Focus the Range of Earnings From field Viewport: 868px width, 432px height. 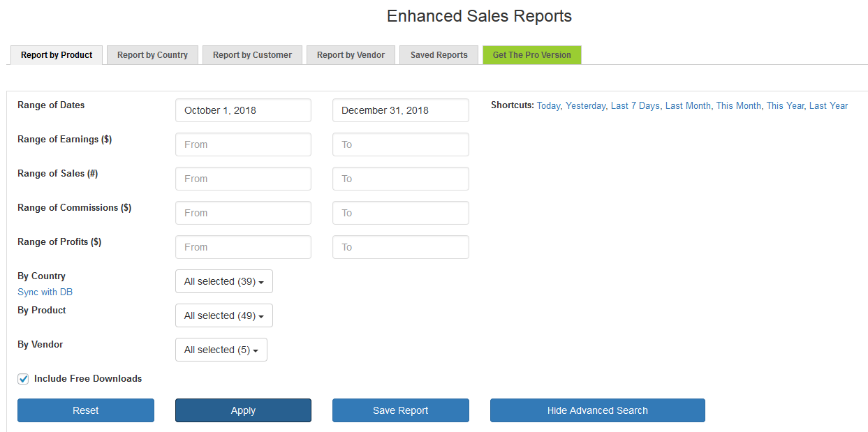(x=243, y=144)
